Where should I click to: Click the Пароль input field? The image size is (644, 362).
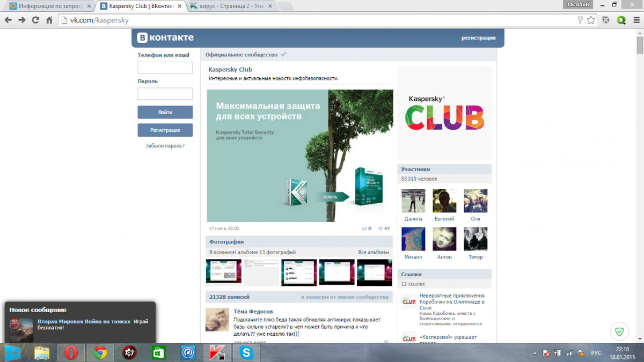pyautogui.click(x=165, y=94)
